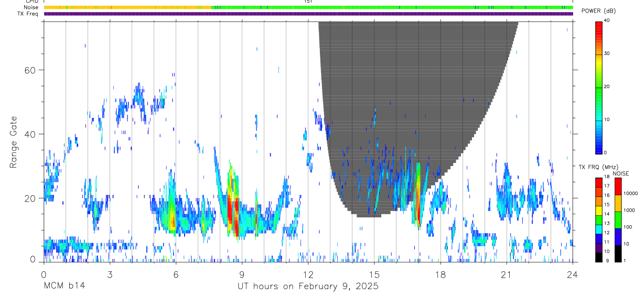Click '17' on TX FRQ legend
The width and height of the screenshot is (644, 297).
click(607, 186)
